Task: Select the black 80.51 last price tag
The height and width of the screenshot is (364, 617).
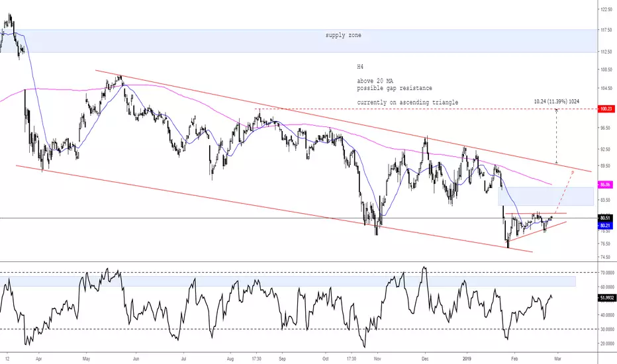Action: click(605, 218)
